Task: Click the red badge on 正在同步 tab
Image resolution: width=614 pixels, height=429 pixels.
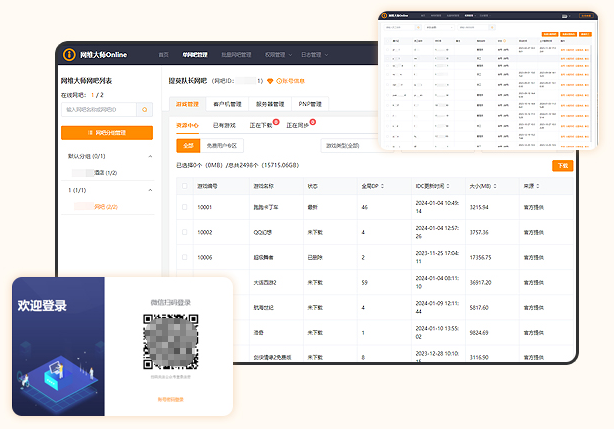Action: coord(312,121)
